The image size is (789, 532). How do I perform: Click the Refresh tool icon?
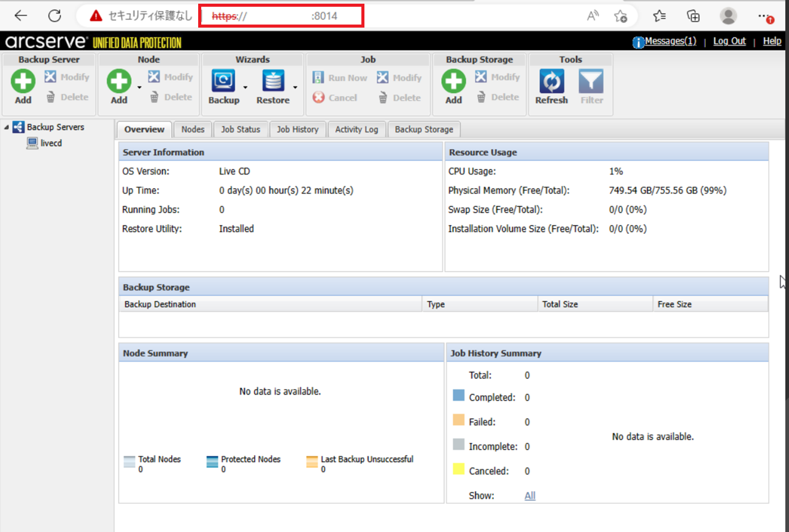coord(551,81)
